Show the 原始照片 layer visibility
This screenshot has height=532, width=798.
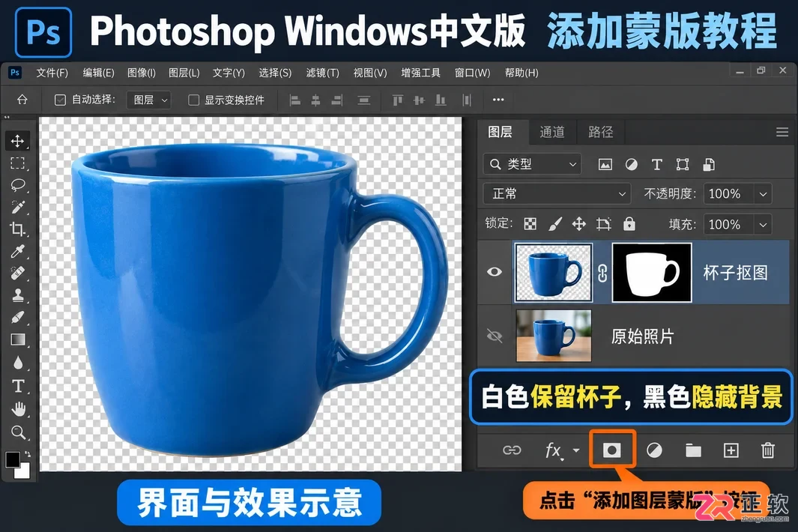pos(495,336)
